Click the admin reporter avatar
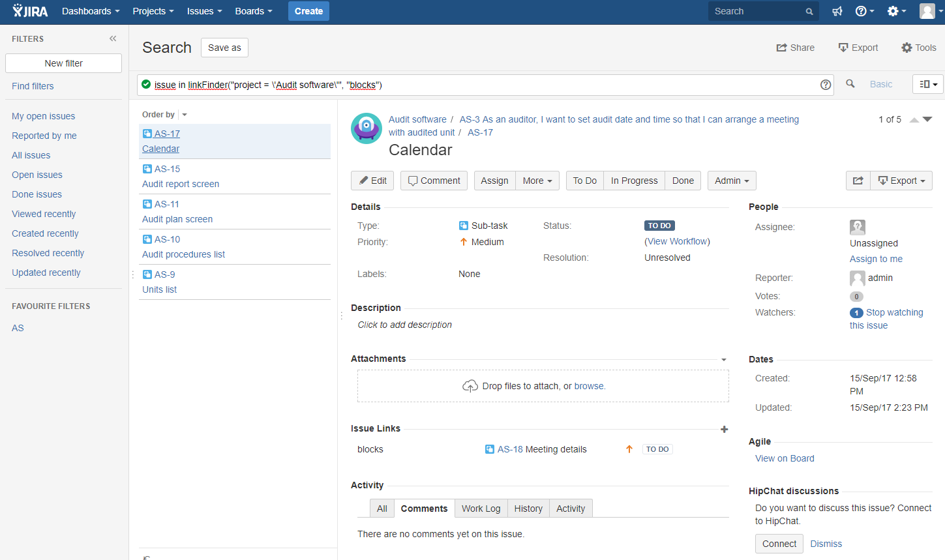This screenshot has width=945, height=560. pyautogui.click(x=858, y=278)
